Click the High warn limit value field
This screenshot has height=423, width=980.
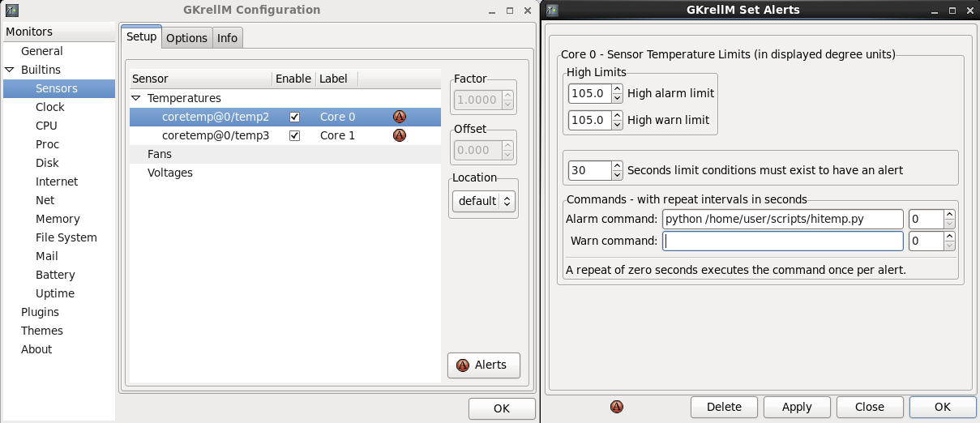(x=589, y=120)
